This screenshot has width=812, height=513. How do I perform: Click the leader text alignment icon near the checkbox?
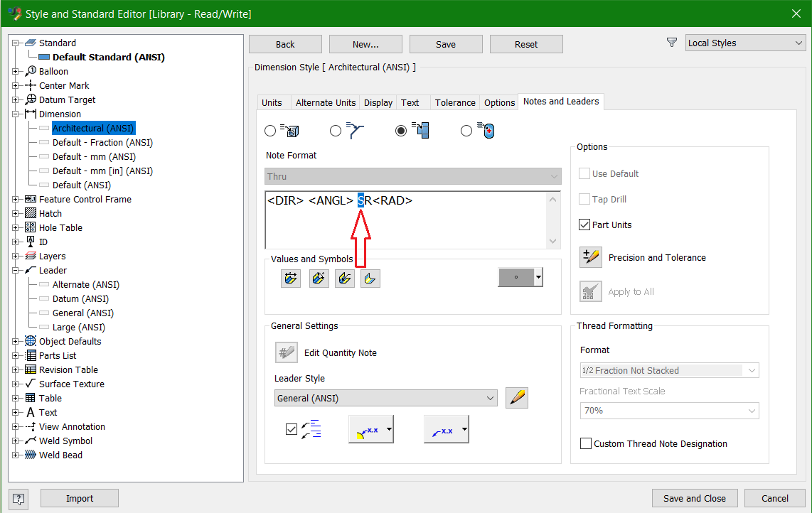[310, 428]
